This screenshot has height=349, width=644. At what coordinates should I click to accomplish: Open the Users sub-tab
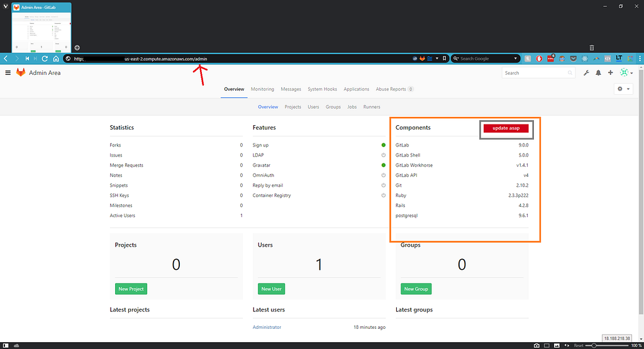313,107
